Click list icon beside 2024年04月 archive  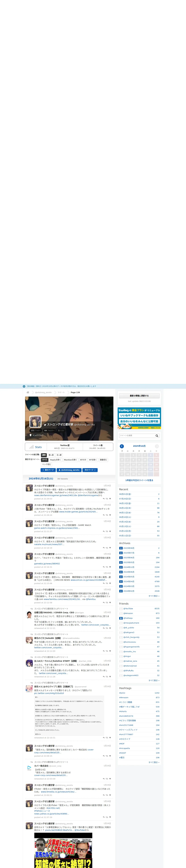point(121,582)
